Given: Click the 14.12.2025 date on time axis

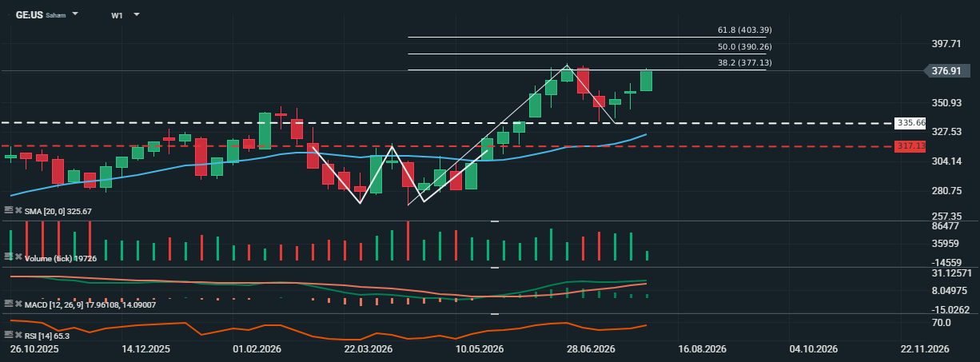Looking at the screenshot, I should 145,349.
